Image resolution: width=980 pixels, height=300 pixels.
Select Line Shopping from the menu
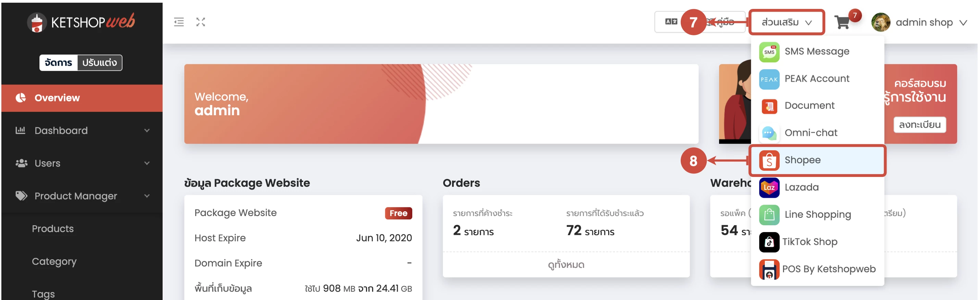817,215
